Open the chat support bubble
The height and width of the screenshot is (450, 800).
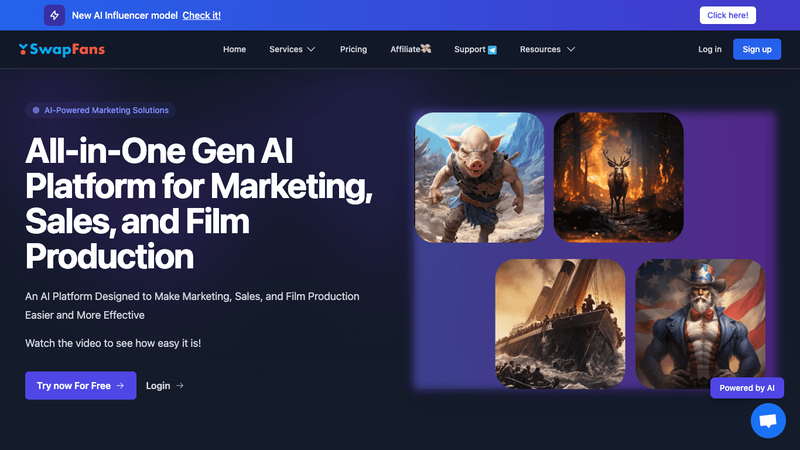tap(768, 421)
